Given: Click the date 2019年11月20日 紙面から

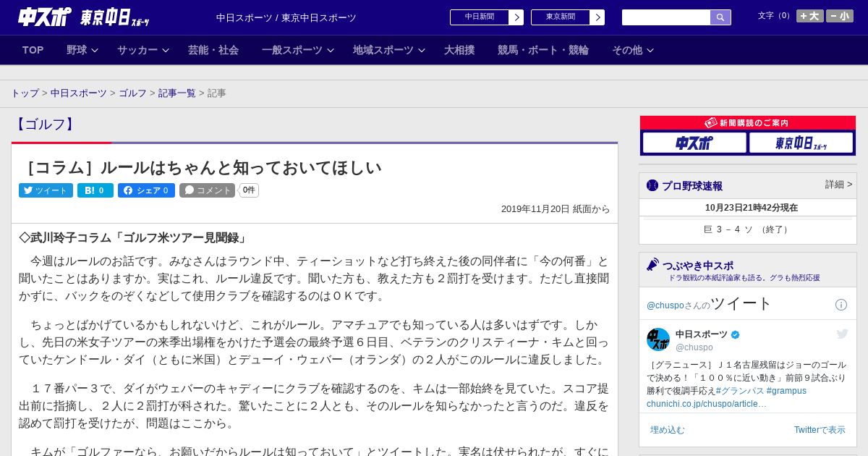Looking at the screenshot, I should click(x=556, y=209).
